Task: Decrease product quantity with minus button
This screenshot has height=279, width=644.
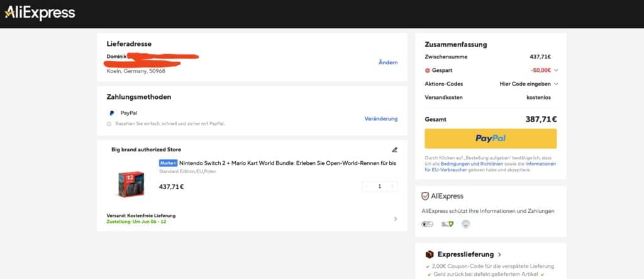Action: 367,186
